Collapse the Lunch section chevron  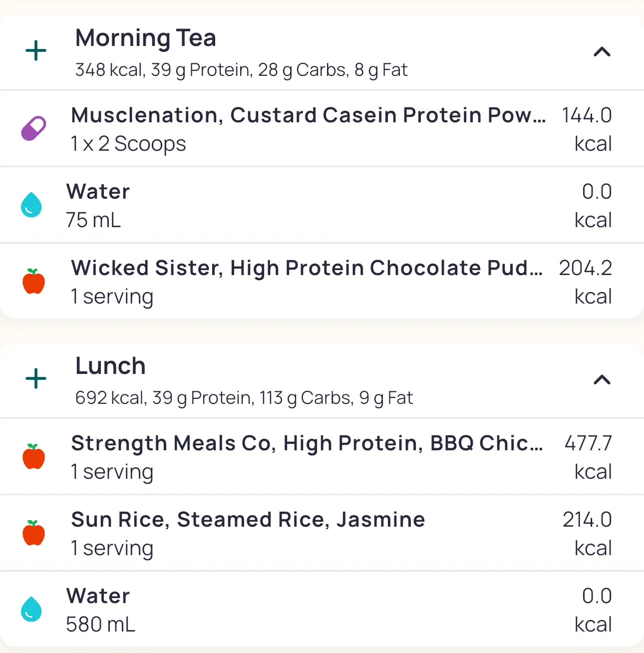point(602,380)
